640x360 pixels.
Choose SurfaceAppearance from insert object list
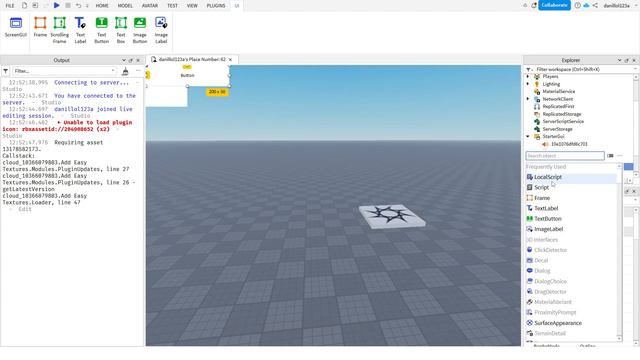[571, 323]
